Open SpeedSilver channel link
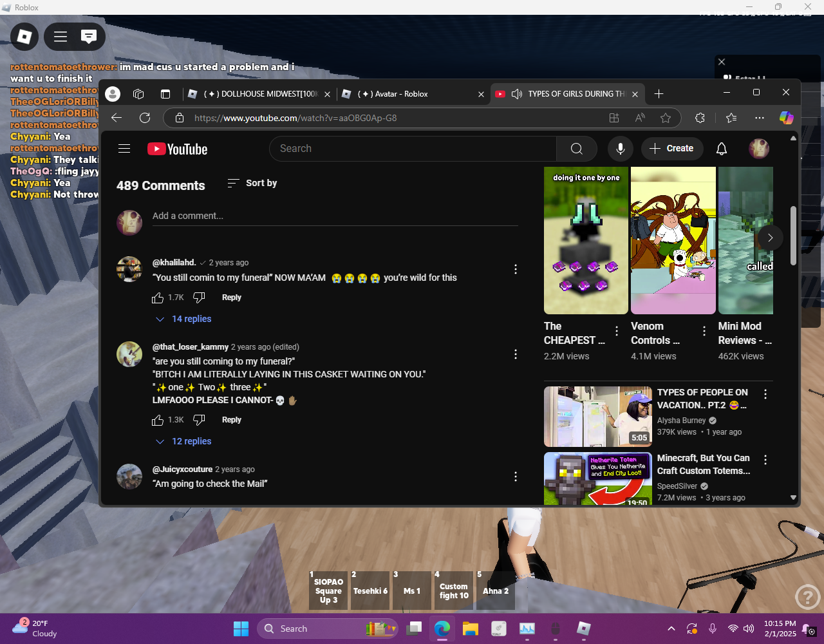The width and height of the screenshot is (824, 644). pos(677,486)
